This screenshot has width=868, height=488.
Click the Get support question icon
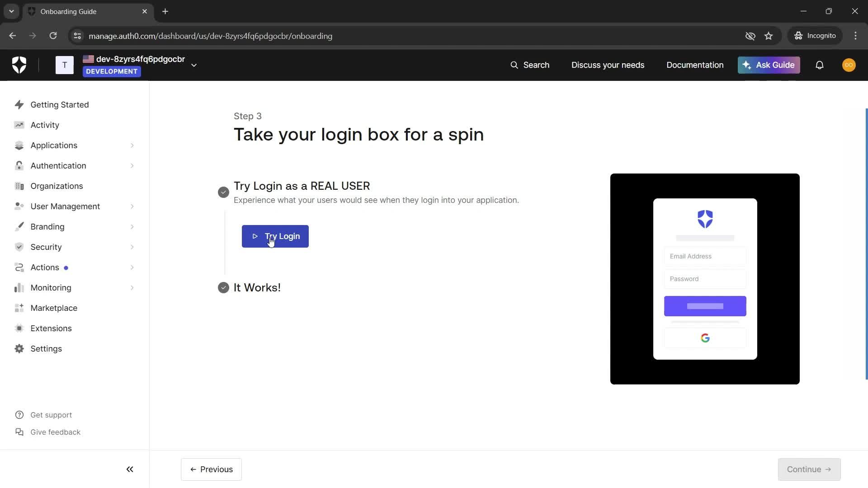[x=19, y=415]
